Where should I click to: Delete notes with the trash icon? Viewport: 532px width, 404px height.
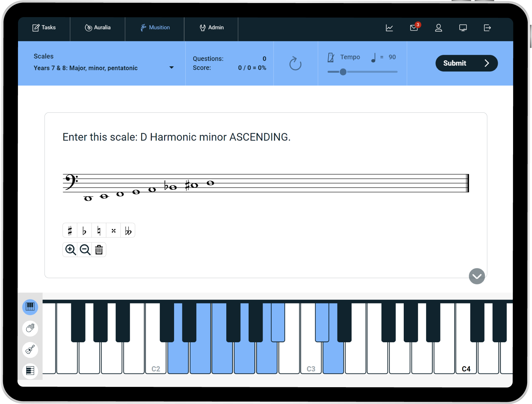click(x=99, y=250)
